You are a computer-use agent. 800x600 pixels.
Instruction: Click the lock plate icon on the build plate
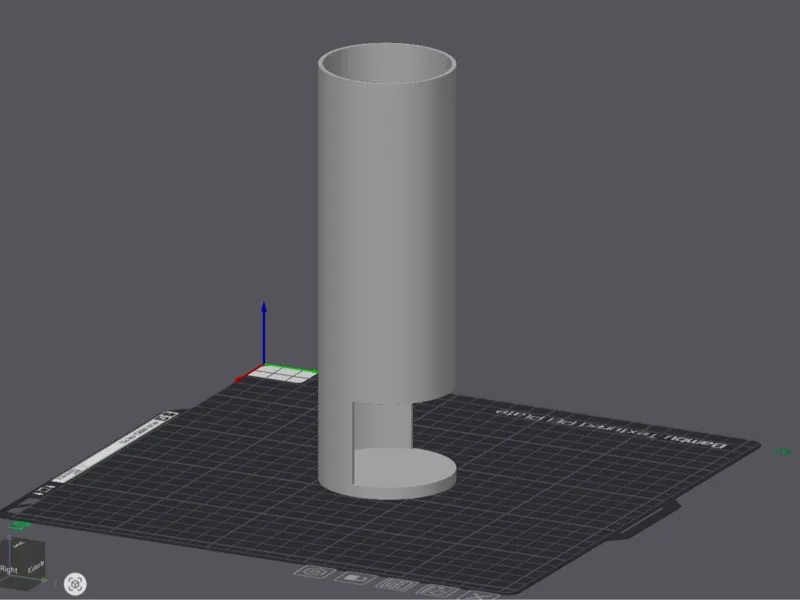coord(356,579)
